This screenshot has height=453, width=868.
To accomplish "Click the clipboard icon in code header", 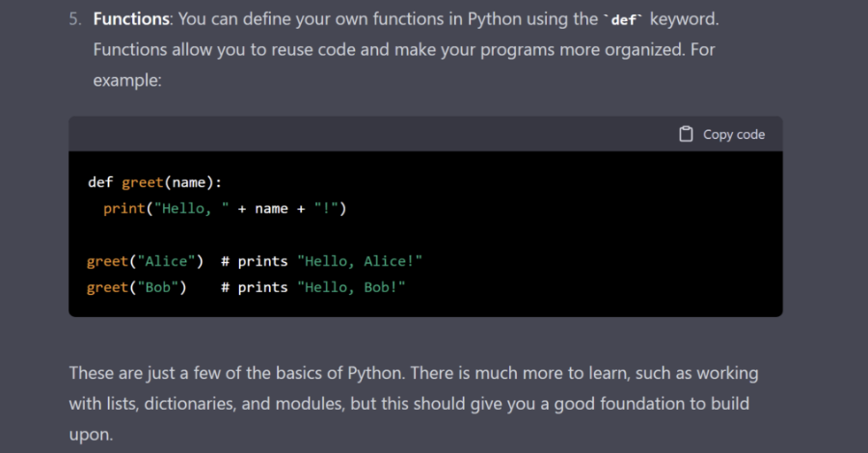I will [686, 134].
